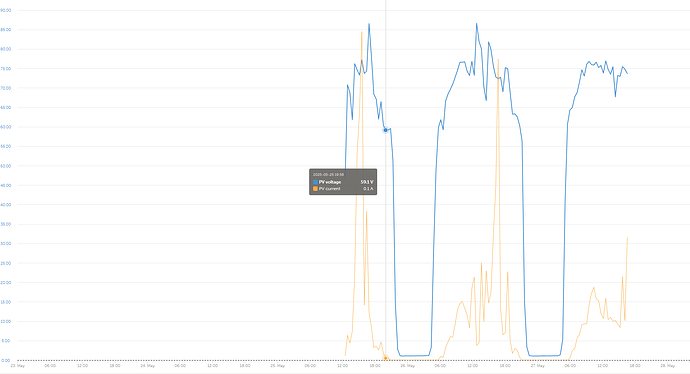Click the PV voltage label in the tooltip
This screenshot has width=690, height=374.
click(330, 182)
